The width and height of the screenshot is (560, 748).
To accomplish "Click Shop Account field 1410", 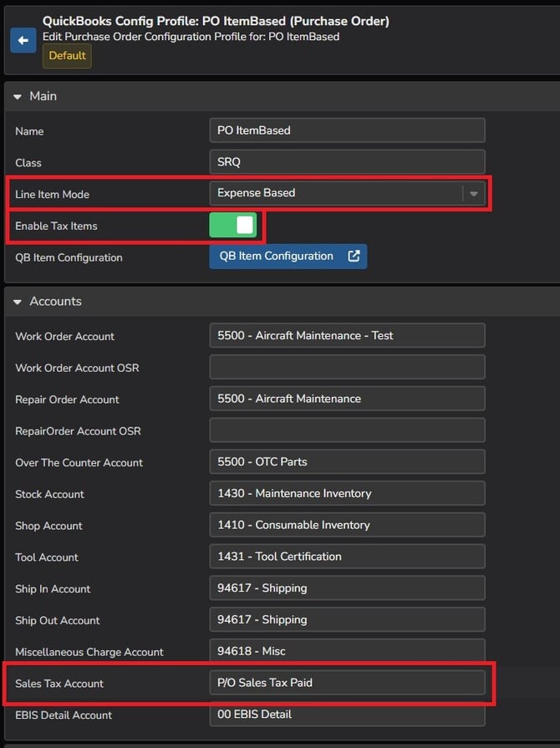I will tap(347, 525).
